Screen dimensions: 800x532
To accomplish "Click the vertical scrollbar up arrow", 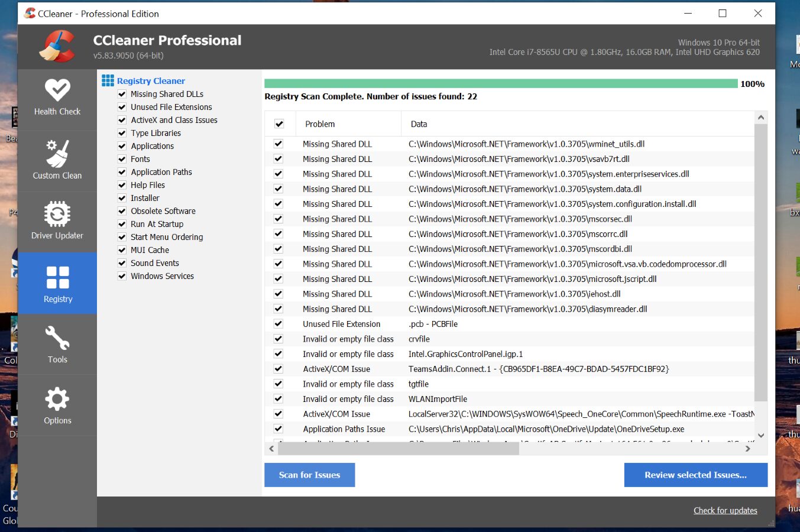I will (761, 118).
